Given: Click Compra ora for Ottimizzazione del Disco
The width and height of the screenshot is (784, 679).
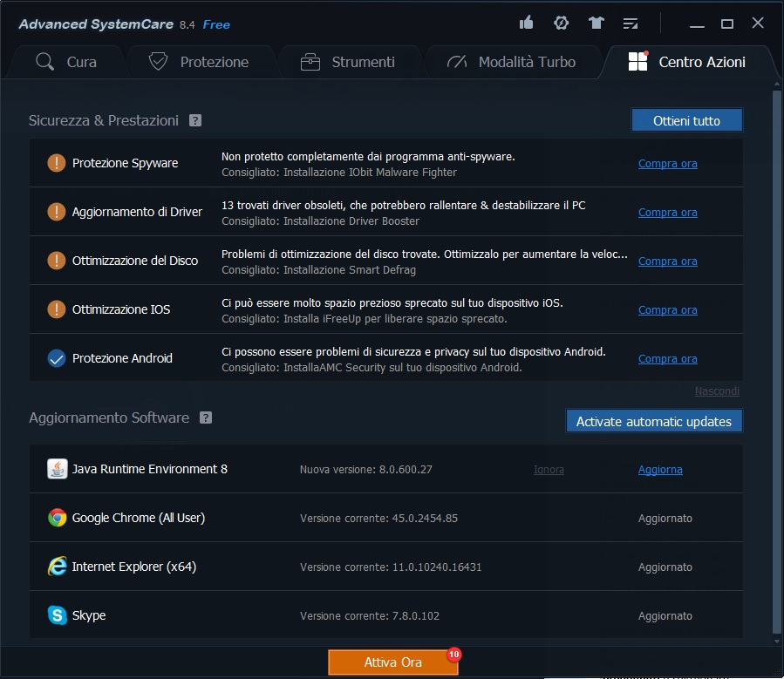Looking at the screenshot, I should coord(667,261).
